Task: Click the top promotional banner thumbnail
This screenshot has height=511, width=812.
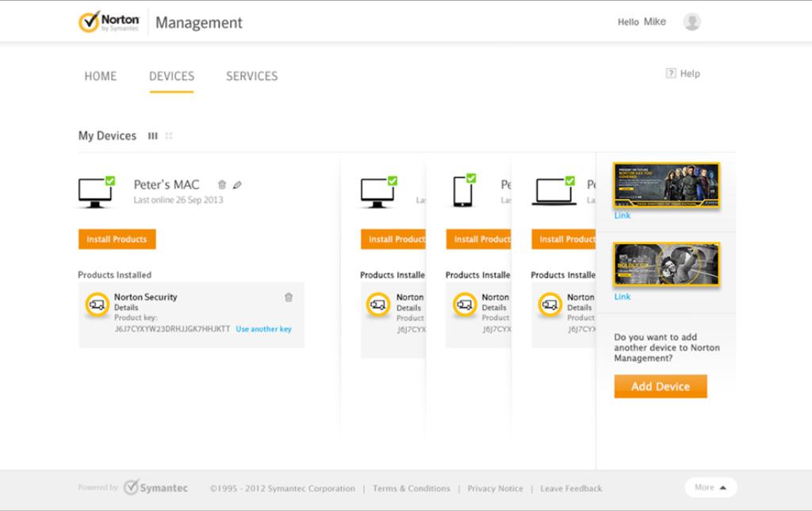Action: tap(666, 185)
